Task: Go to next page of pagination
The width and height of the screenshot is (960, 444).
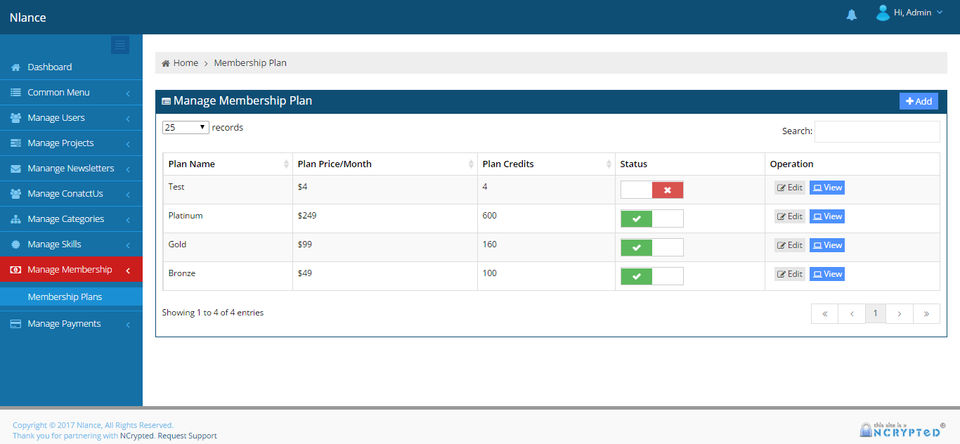Action: click(899, 314)
